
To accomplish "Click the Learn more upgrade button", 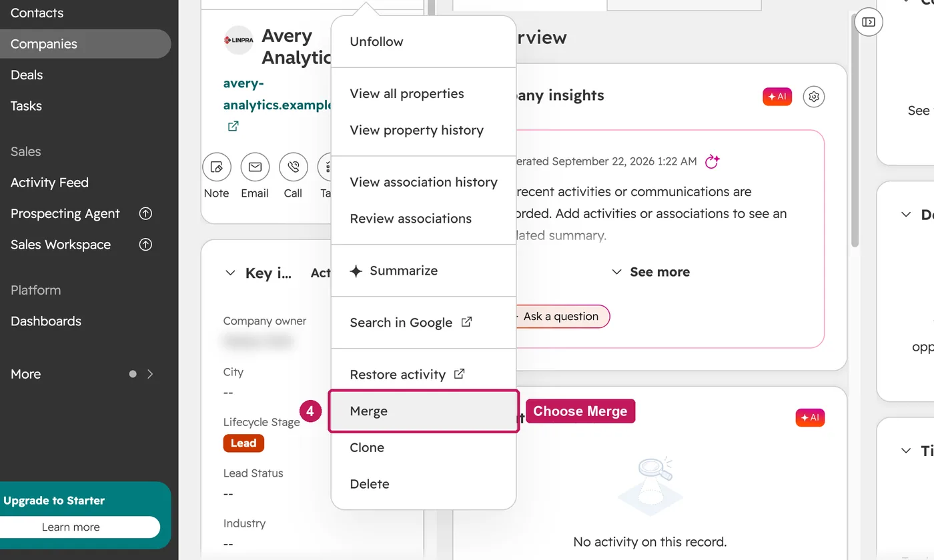I will tap(71, 527).
